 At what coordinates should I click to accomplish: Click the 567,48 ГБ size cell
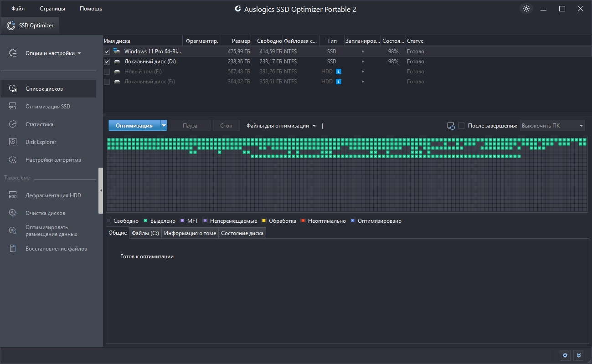(x=239, y=72)
